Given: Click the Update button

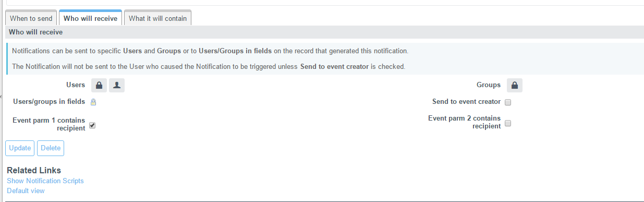Looking at the screenshot, I should [x=20, y=148].
